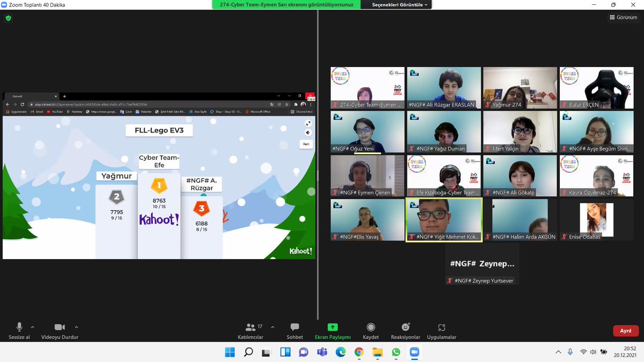Viewport: 644px width, 362px height.
Task: Click Haberler bookmark in shared browser
Action: (144, 112)
